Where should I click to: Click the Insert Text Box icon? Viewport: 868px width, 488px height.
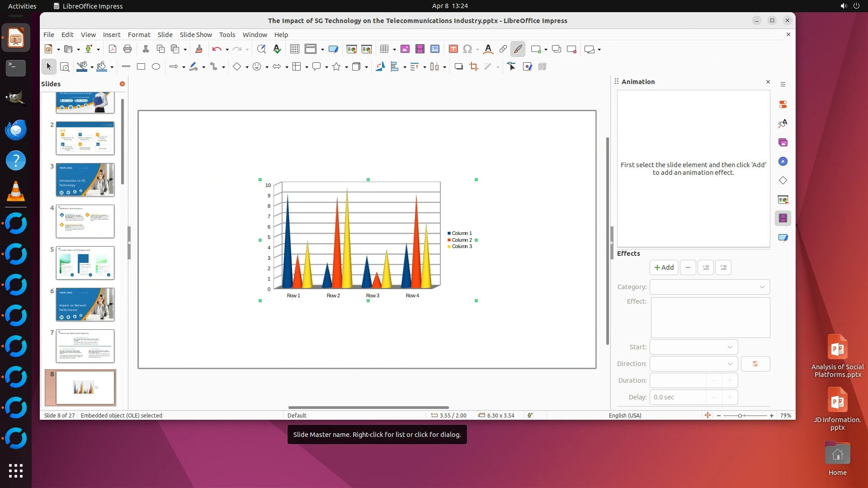(x=453, y=49)
